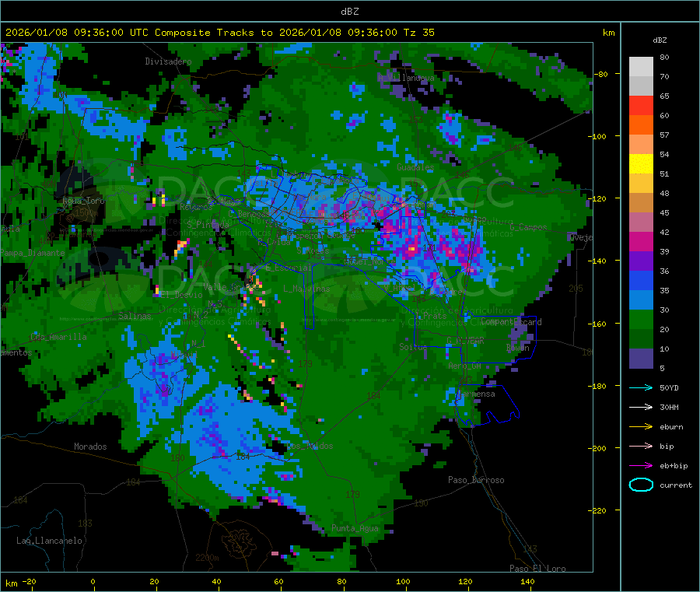This screenshot has width=700, height=592.
Task: Click the pink bip arrow legend icon
Action: pyautogui.click(x=641, y=446)
